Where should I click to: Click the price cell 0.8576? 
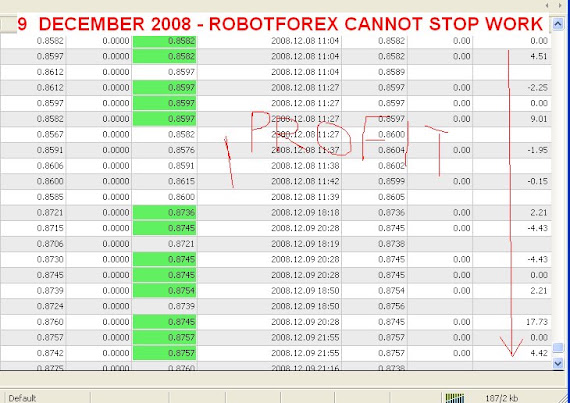(x=181, y=150)
